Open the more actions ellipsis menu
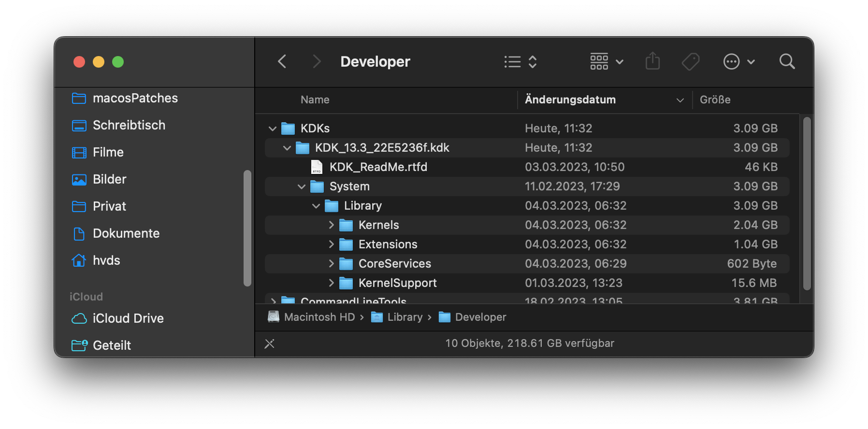The width and height of the screenshot is (868, 429). point(738,61)
